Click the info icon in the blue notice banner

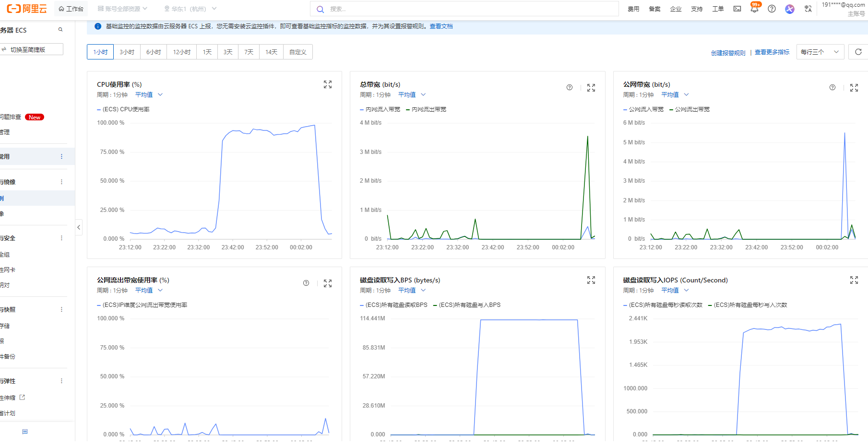coord(98,26)
